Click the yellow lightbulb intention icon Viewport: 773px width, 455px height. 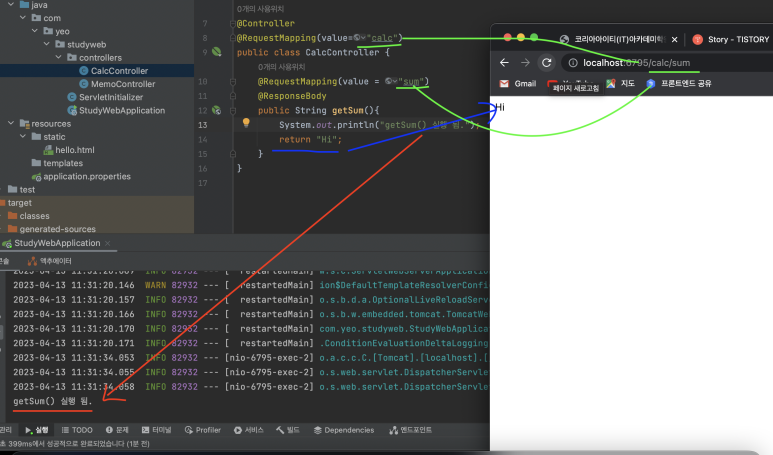pyautogui.click(x=246, y=123)
